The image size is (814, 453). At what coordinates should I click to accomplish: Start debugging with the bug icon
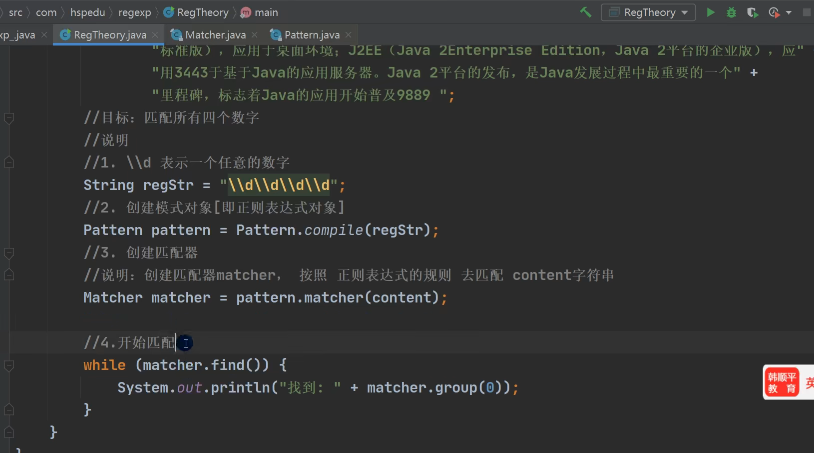click(x=731, y=12)
